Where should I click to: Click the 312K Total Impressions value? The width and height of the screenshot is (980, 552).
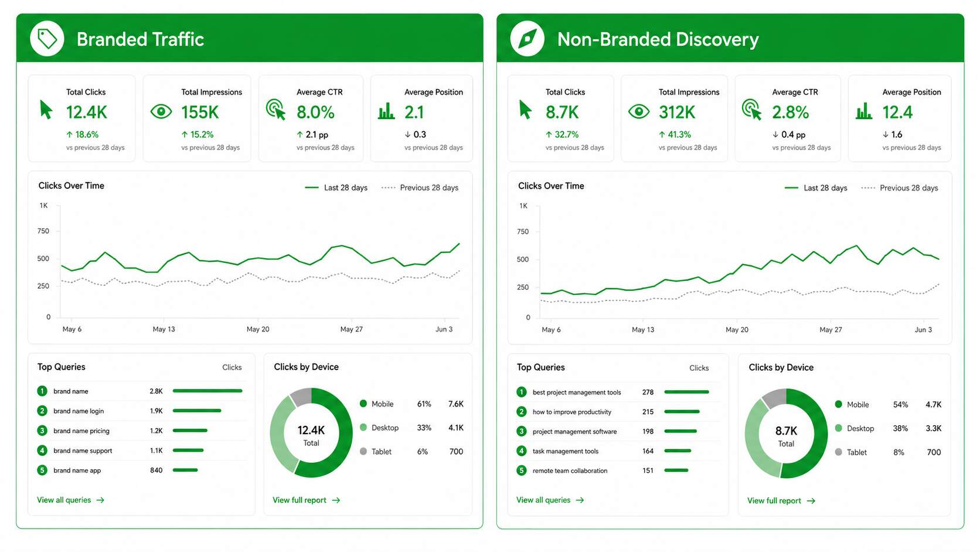tap(677, 112)
